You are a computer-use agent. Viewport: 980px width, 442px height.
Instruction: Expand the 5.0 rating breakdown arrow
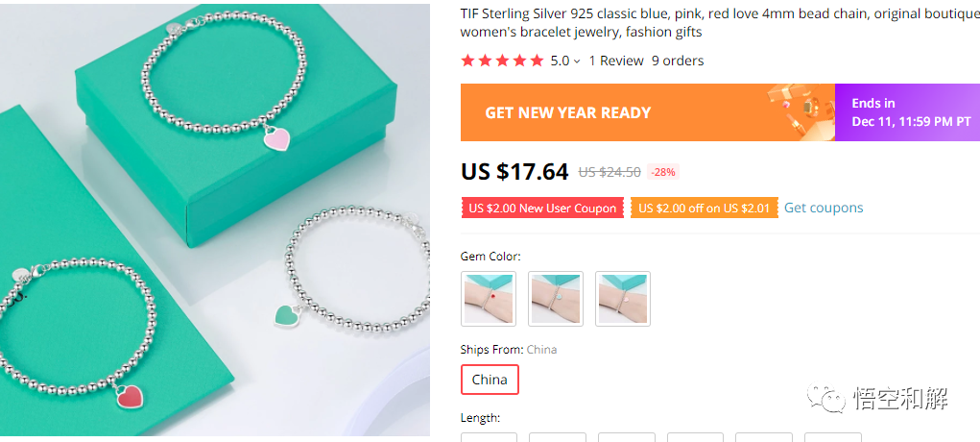point(577,61)
